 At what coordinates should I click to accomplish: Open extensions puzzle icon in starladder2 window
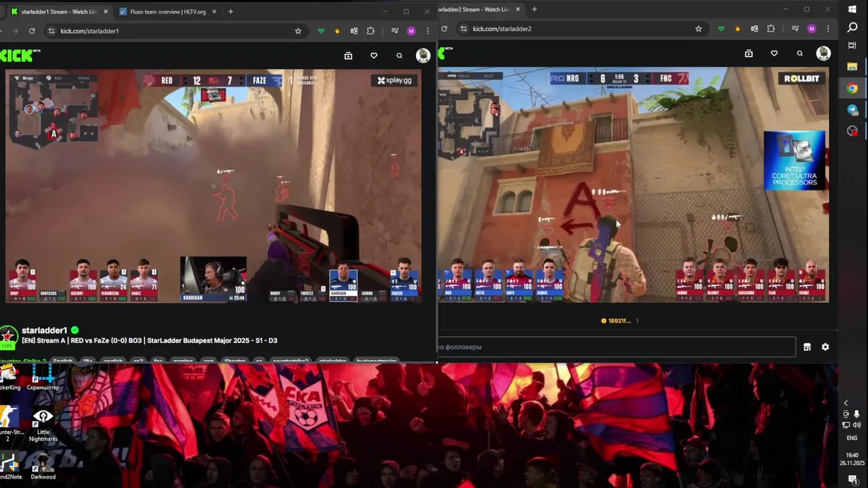[771, 28]
